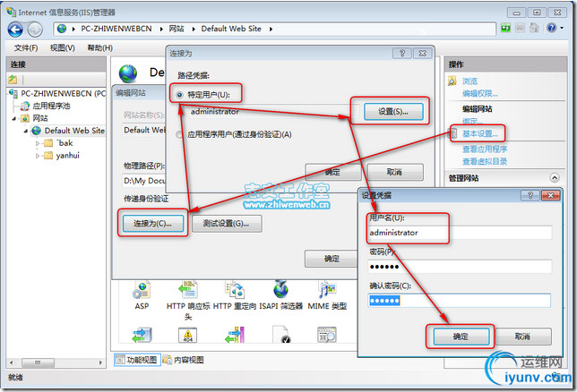Click the 测试设置(G)... button

coord(227,223)
